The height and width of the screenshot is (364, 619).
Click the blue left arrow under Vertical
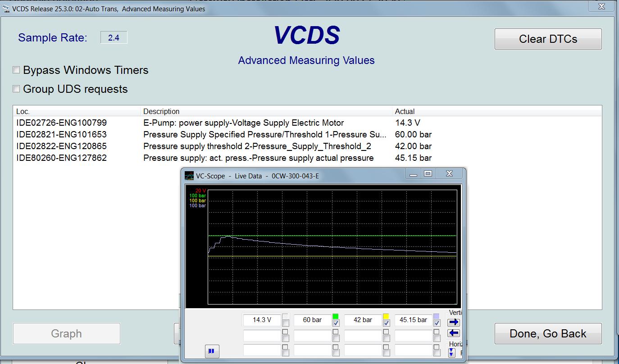coord(454,333)
